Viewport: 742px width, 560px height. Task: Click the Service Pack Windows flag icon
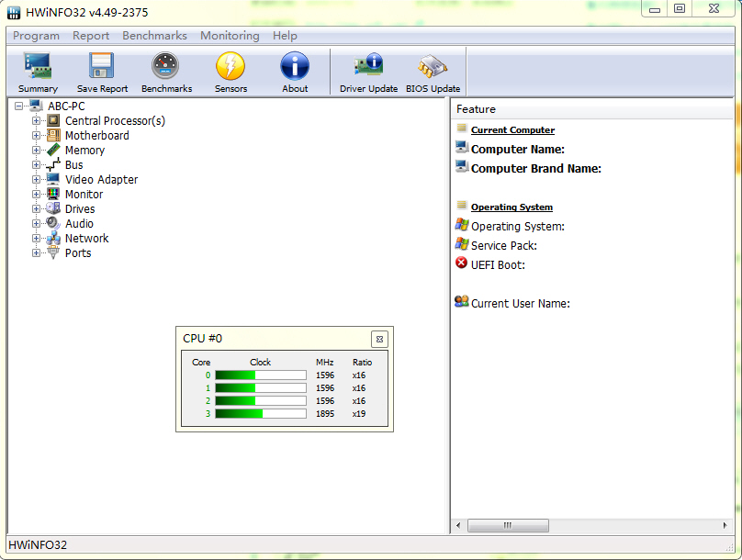(x=461, y=243)
